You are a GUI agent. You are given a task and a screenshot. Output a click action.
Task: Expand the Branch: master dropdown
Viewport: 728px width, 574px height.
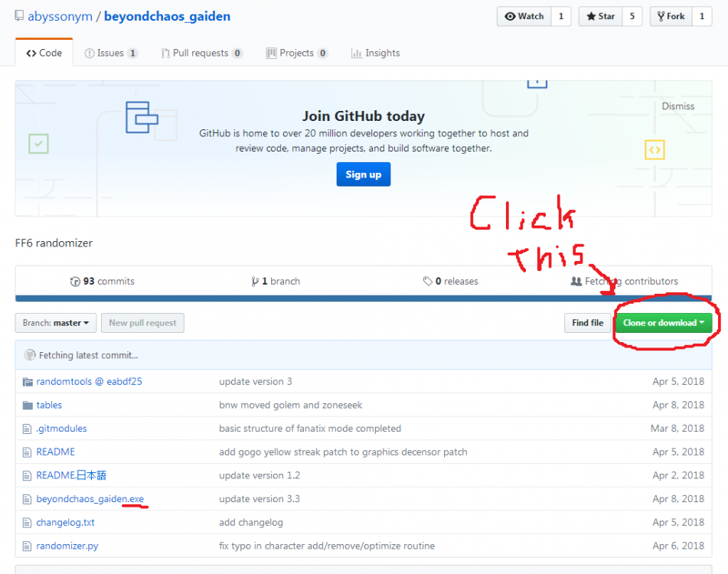56,323
